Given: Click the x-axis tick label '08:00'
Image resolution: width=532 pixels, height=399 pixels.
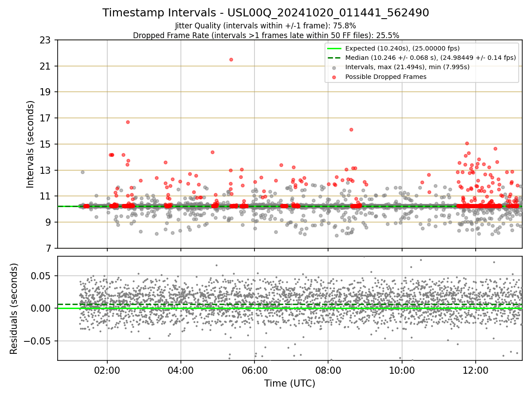Looking at the screenshot, I should click(x=328, y=370).
